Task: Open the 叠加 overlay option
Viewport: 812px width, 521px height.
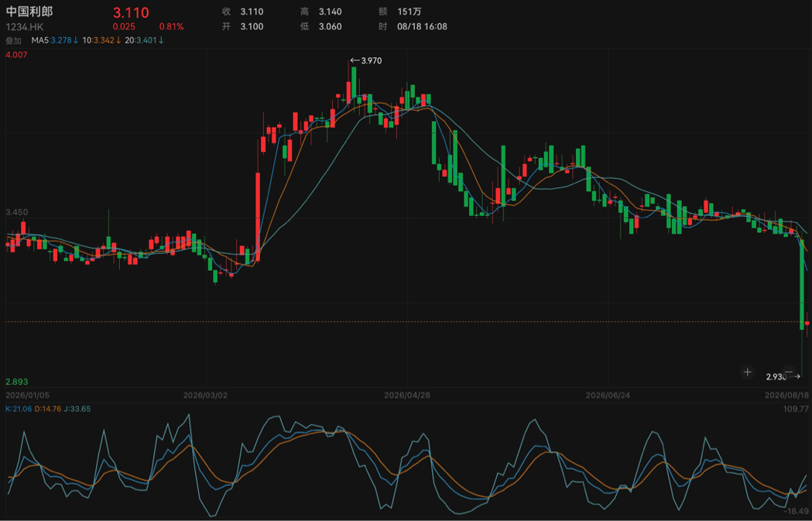Action: pyautogui.click(x=13, y=40)
